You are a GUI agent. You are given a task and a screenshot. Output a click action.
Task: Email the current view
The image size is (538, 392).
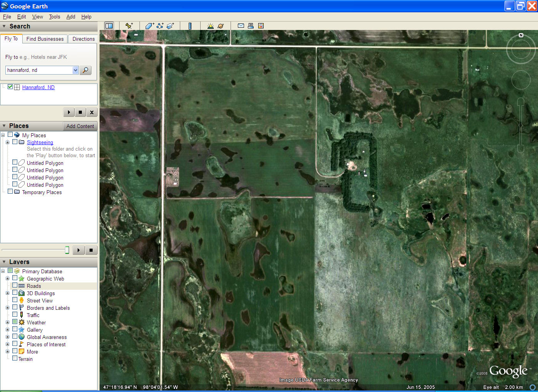241,26
